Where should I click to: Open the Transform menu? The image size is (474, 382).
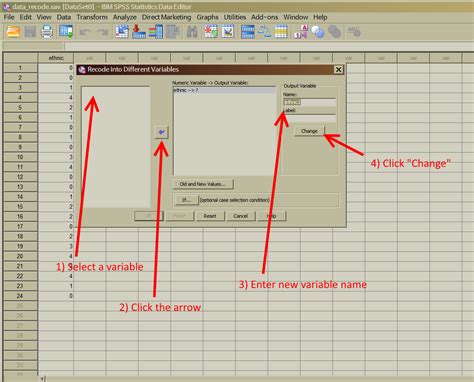[92, 17]
